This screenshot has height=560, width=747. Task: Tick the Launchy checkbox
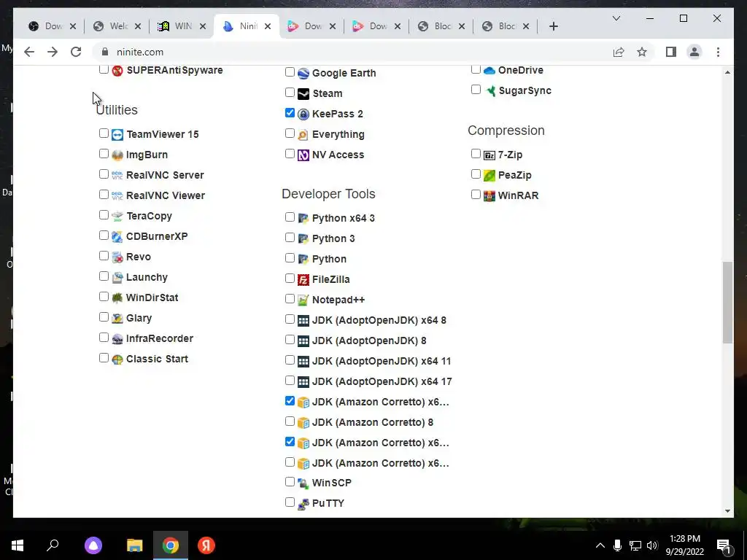click(x=104, y=276)
